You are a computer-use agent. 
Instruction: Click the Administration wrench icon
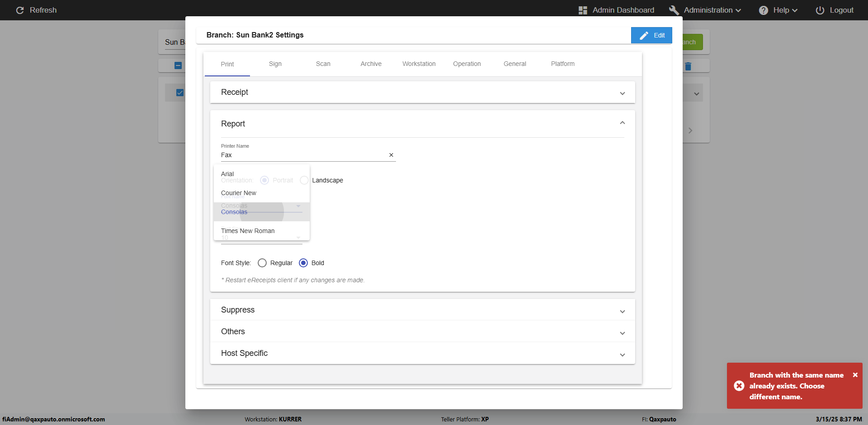pyautogui.click(x=674, y=10)
